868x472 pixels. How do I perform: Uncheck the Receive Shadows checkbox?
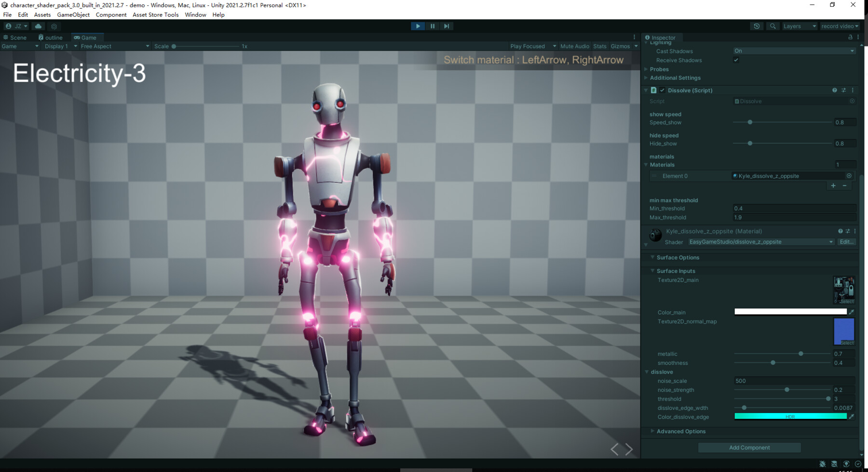tap(736, 60)
